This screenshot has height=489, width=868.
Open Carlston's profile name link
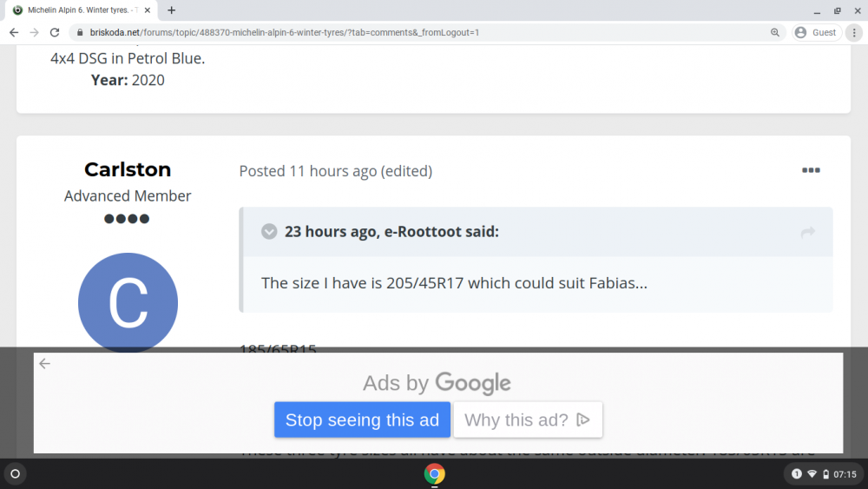pos(128,169)
